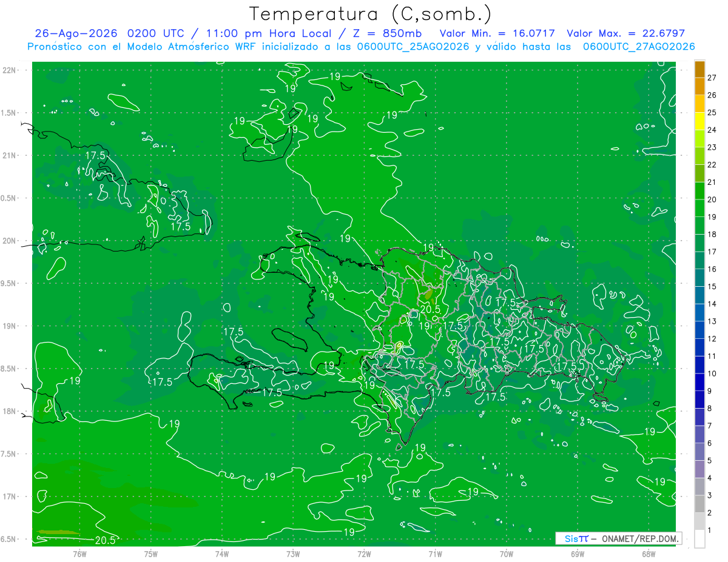Screen dimensions: 728x562
Task: Click the white swatch below legend value 1
Action: pyautogui.click(x=699, y=539)
